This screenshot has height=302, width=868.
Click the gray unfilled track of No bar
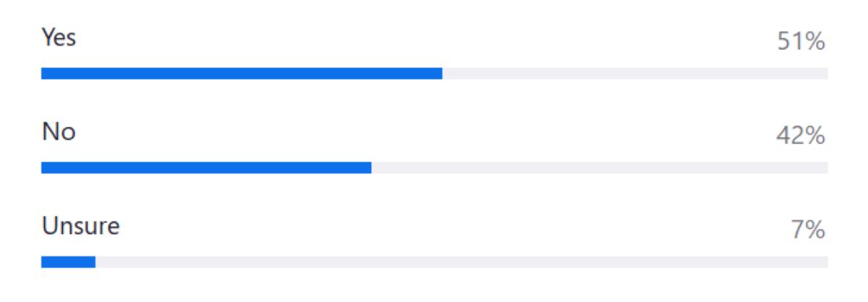tap(600, 167)
